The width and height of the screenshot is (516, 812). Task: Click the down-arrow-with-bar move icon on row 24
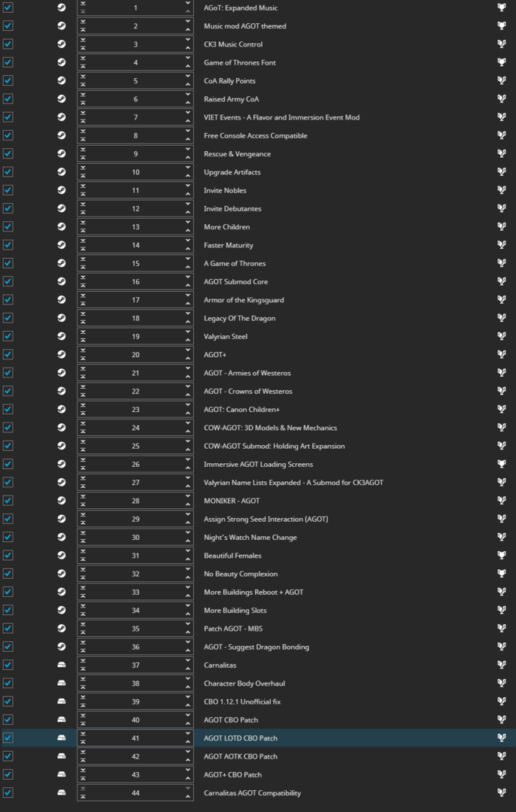pyautogui.click(x=83, y=423)
